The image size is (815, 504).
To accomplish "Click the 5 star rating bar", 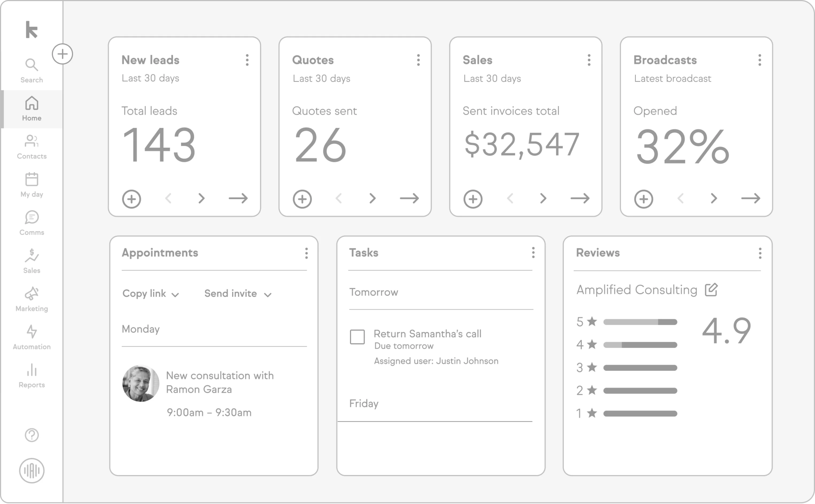I will tap(640, 322).
